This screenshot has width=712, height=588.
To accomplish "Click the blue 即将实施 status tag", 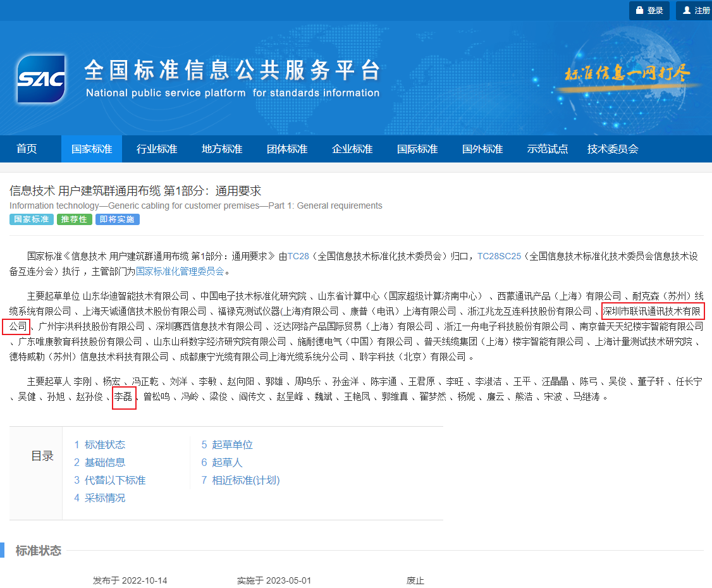I will click(117, 219).
